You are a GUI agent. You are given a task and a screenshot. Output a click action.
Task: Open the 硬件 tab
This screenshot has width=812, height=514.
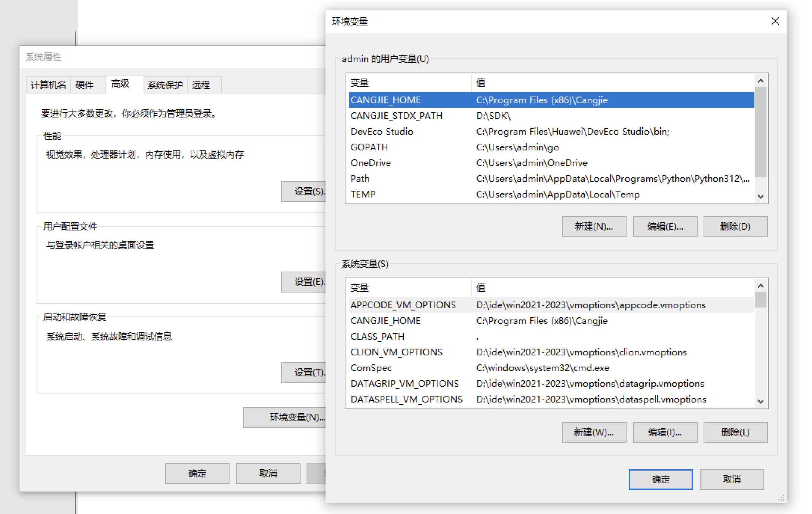coord(84,85)
